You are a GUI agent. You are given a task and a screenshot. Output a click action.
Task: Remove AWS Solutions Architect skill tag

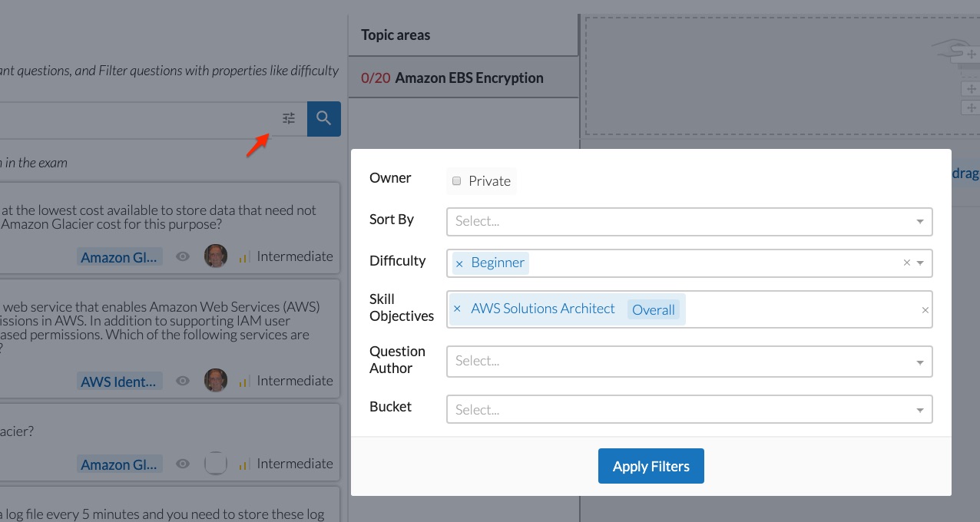tap(457, 309)
